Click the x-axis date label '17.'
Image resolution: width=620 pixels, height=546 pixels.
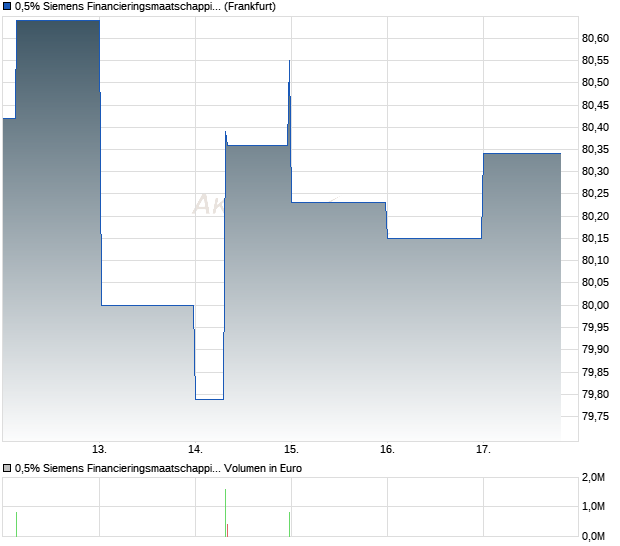pos(483,450)
